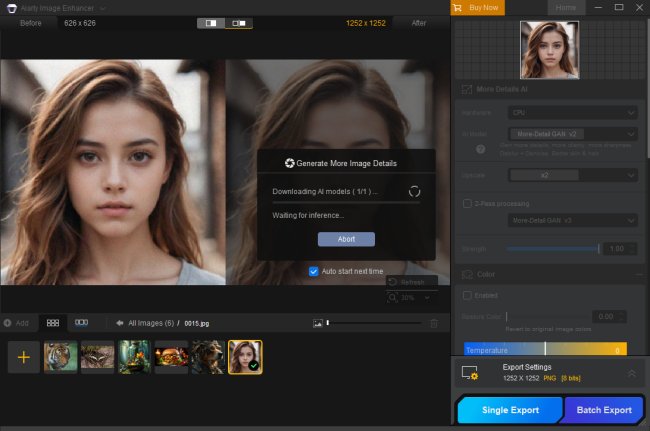
Task: Switch to side-by-side split compare view
Action: coord(211,23)
